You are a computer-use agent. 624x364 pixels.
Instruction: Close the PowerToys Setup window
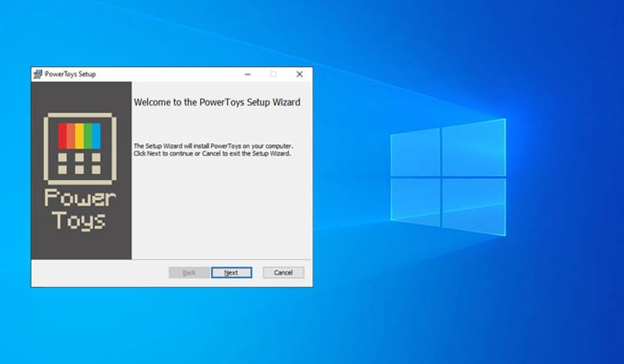299,75
